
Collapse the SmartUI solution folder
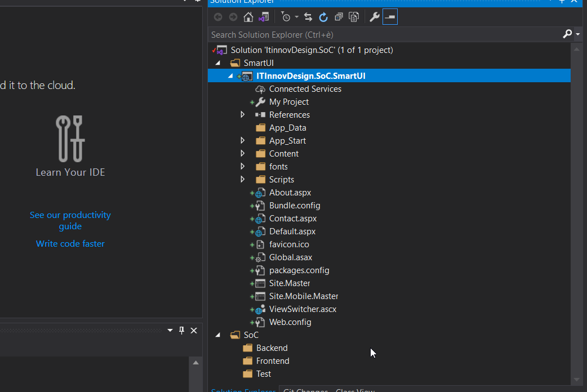[x=218, y=63]
